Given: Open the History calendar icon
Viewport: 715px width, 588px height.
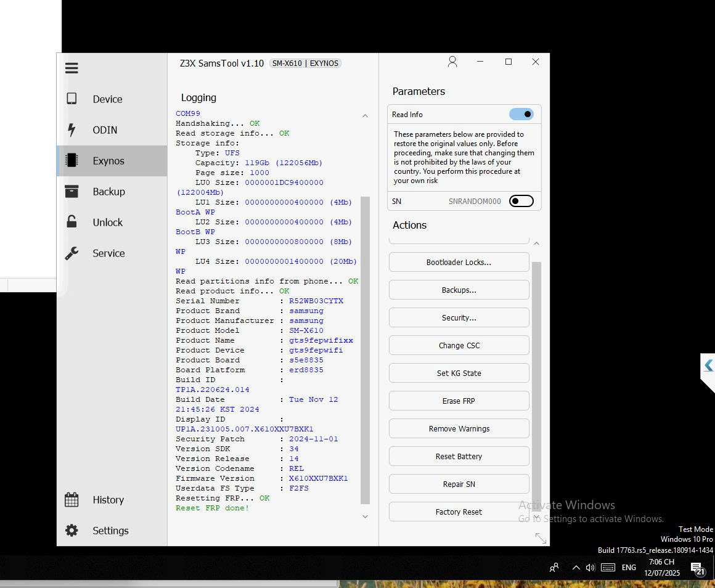Looking at the screenshot, I should click(x=71, y=499).
